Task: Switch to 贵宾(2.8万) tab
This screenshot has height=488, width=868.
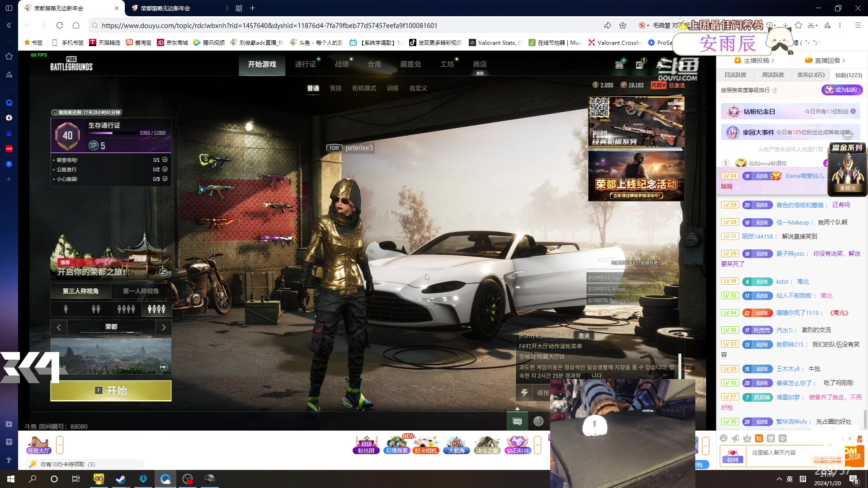Action: [811, 75]
